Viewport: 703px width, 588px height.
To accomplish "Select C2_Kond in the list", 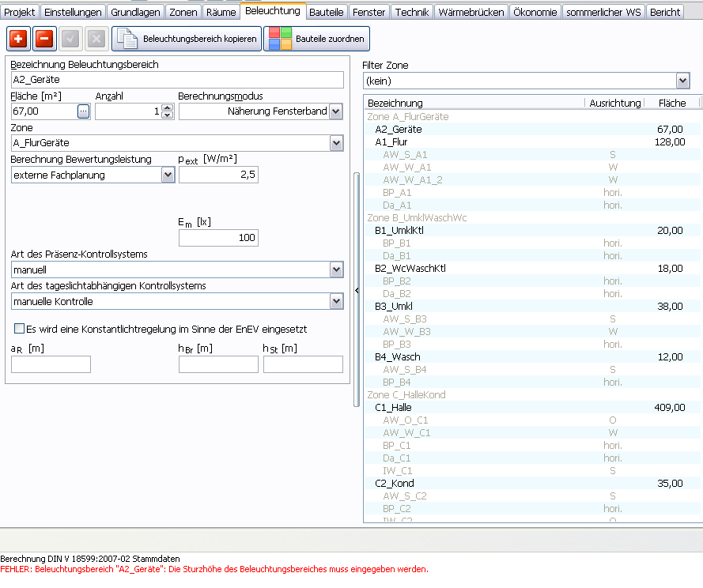I will [532, 484].
